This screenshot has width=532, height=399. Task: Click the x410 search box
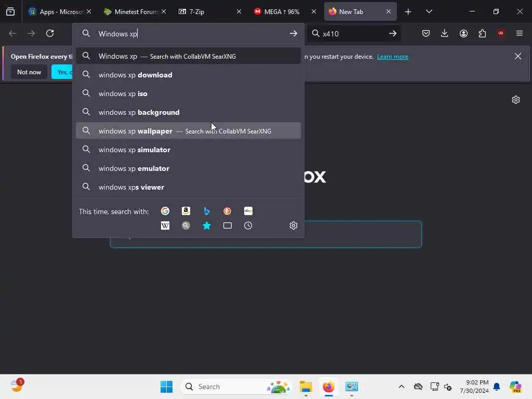[x=353, y=34]
